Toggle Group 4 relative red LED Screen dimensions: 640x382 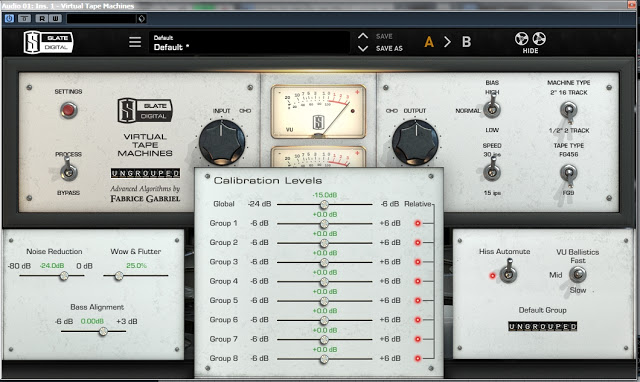(418, 281)
